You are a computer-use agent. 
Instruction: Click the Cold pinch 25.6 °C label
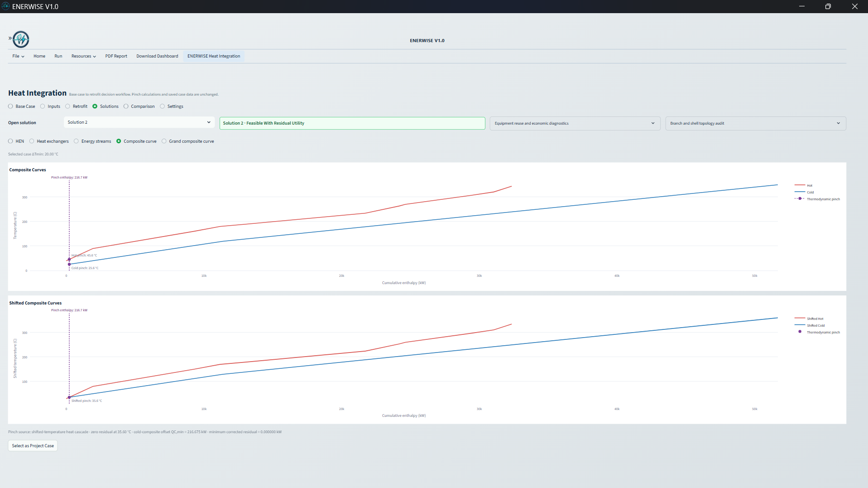click(x=85, y=268)
